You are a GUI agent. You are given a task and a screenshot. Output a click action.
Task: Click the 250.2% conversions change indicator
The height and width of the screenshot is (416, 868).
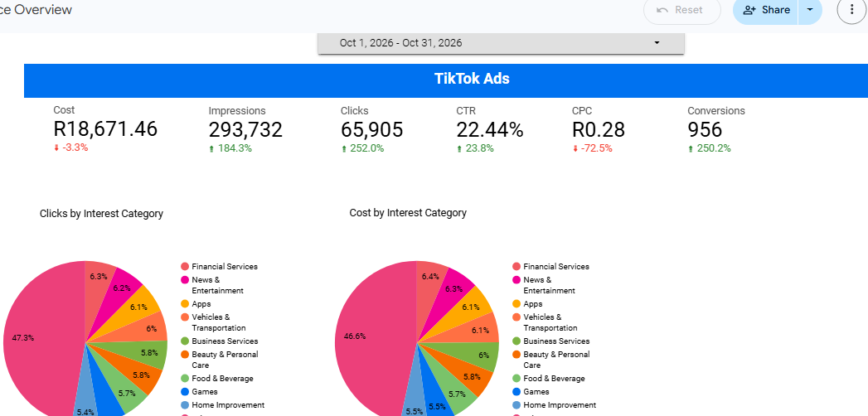(x=709, y=148)
